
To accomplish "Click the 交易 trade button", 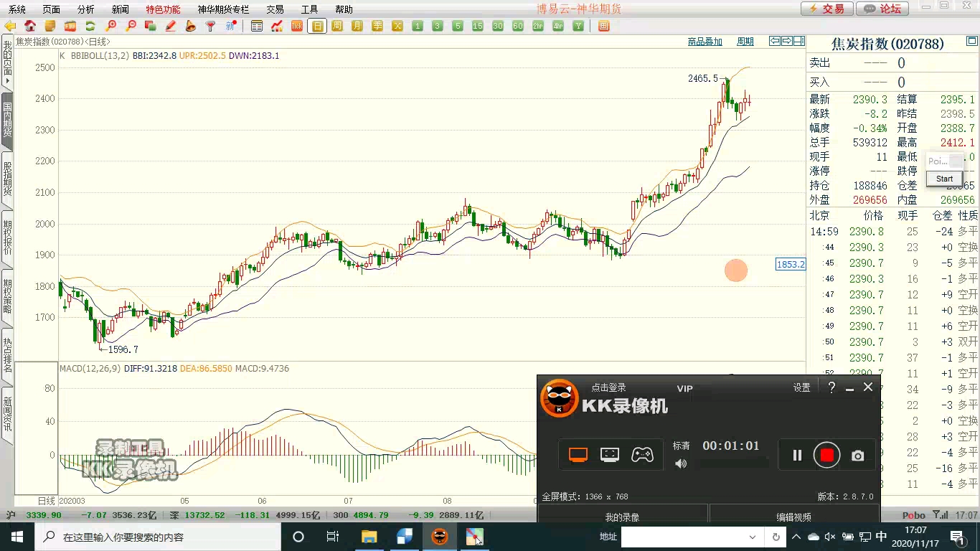I will pyautogui.click(x=827, y=9).
